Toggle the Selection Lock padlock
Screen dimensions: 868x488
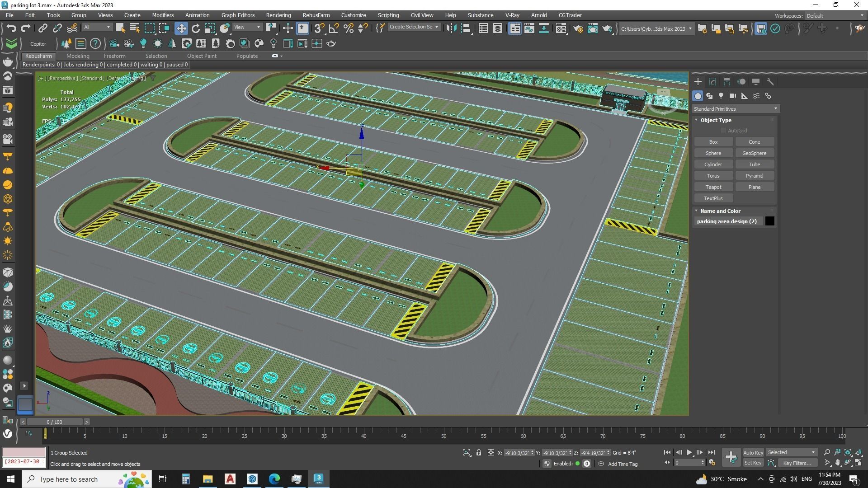478,452
